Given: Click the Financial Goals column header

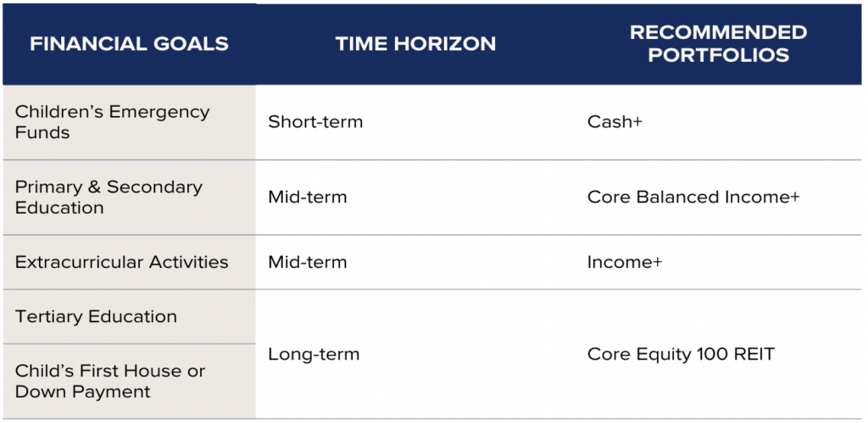Looking at the screenshot, I should (129, 44).
